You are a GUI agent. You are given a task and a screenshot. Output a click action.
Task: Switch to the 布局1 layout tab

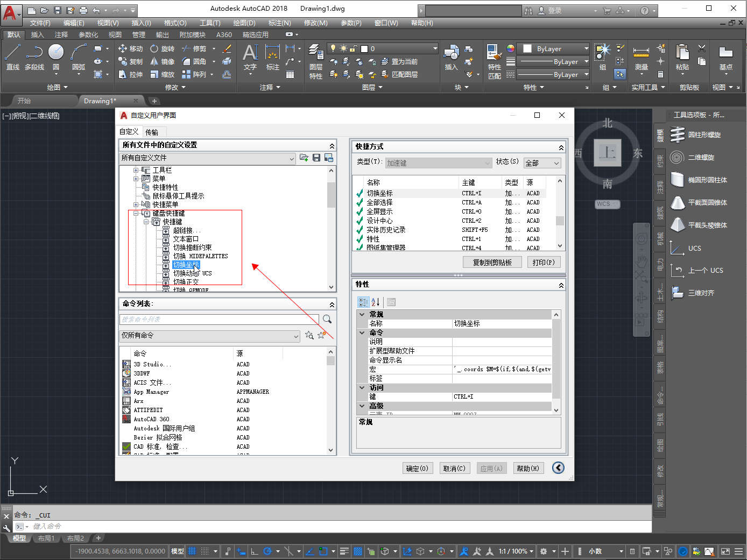click(46, 538)
